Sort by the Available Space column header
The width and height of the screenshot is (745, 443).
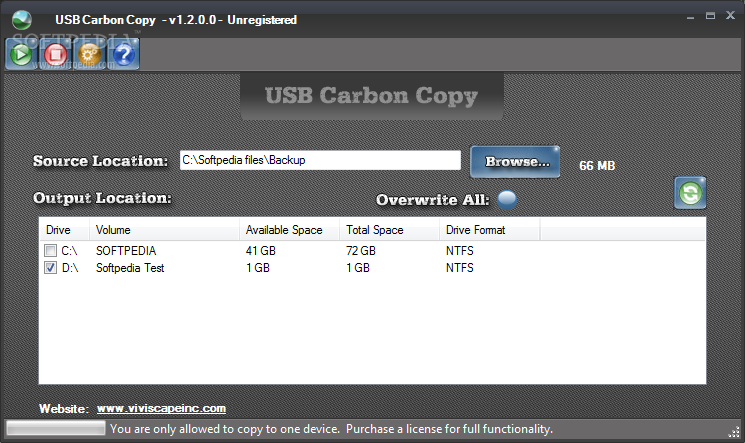point(289,230)
